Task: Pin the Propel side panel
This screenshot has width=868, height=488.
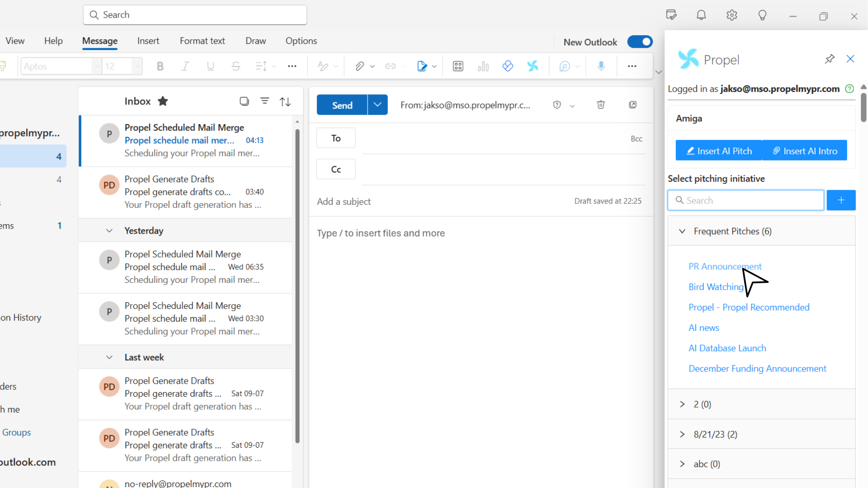Action: pyautogui.click(x=830, y=59)
